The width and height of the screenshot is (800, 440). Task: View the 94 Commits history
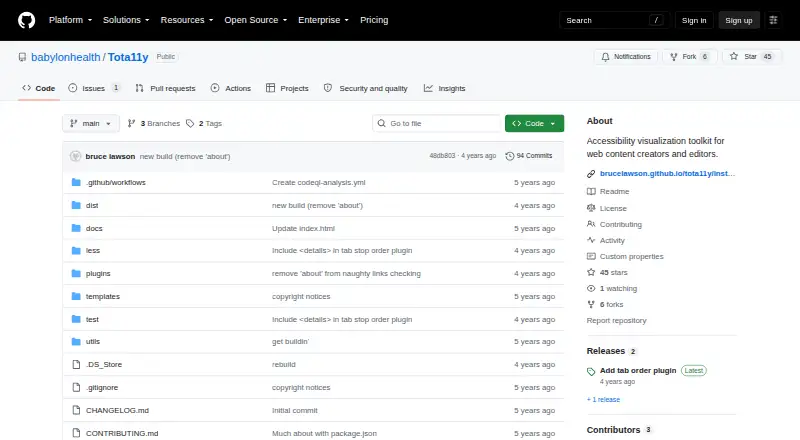(x=529, y=156)
